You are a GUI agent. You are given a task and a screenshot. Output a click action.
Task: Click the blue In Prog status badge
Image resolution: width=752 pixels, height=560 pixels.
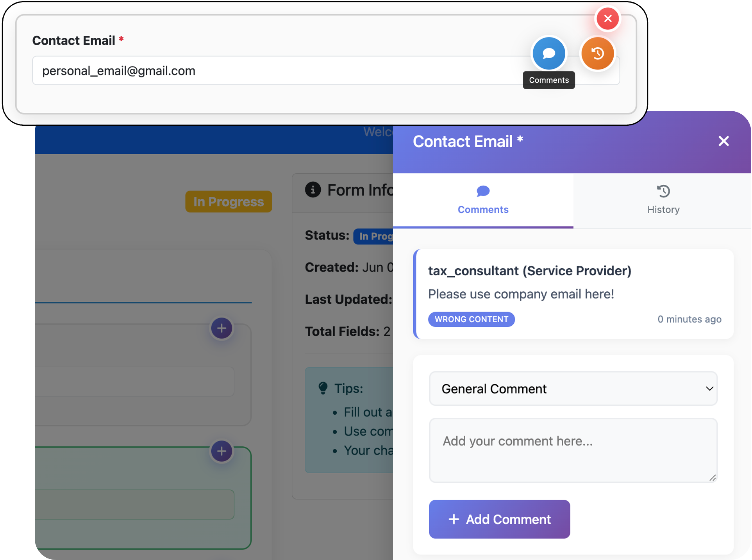pyautogui.click(x=373, y=236)
